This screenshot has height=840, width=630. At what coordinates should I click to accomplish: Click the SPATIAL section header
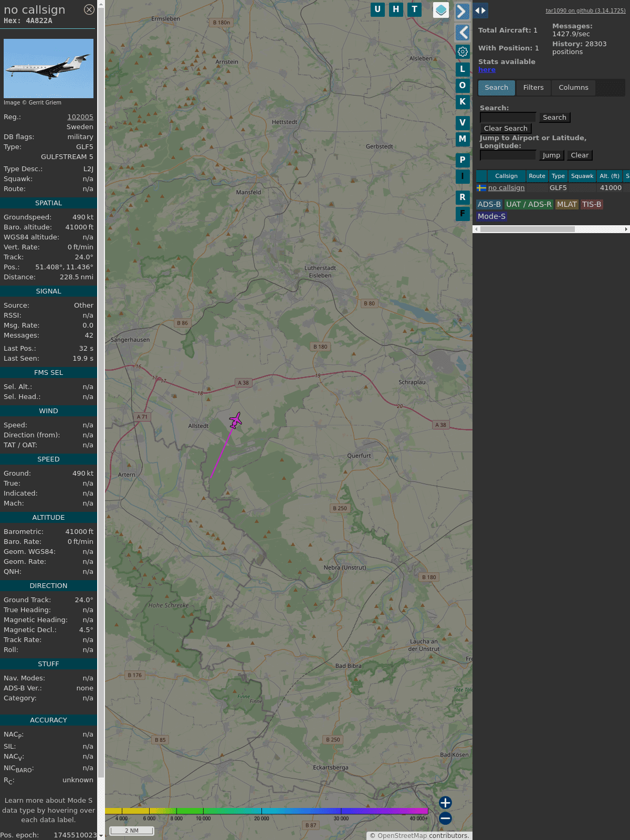click(x=48, y=203)
